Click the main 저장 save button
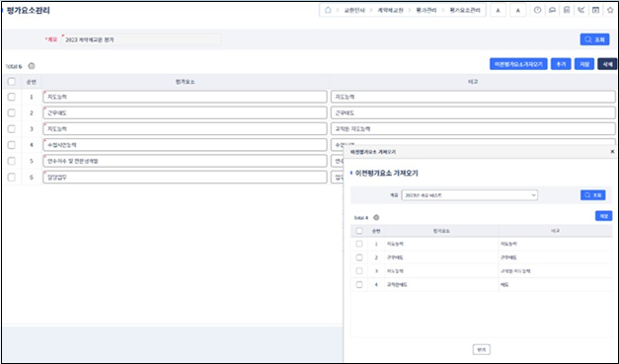 (x=584, y=64)
